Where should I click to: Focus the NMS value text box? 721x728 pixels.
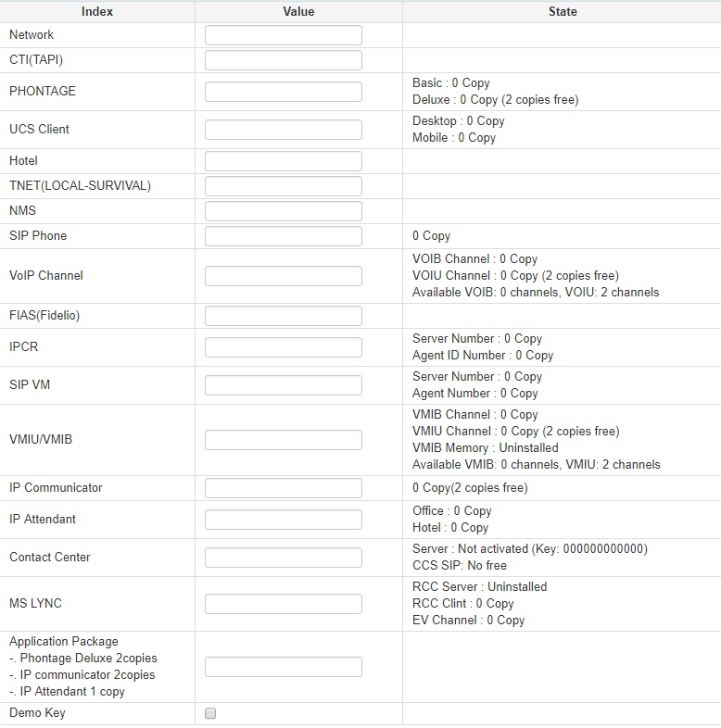(283, 211)
